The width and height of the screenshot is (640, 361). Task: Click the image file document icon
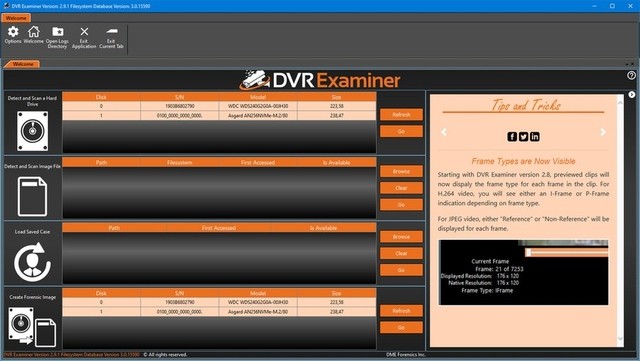tap(32, 196)
